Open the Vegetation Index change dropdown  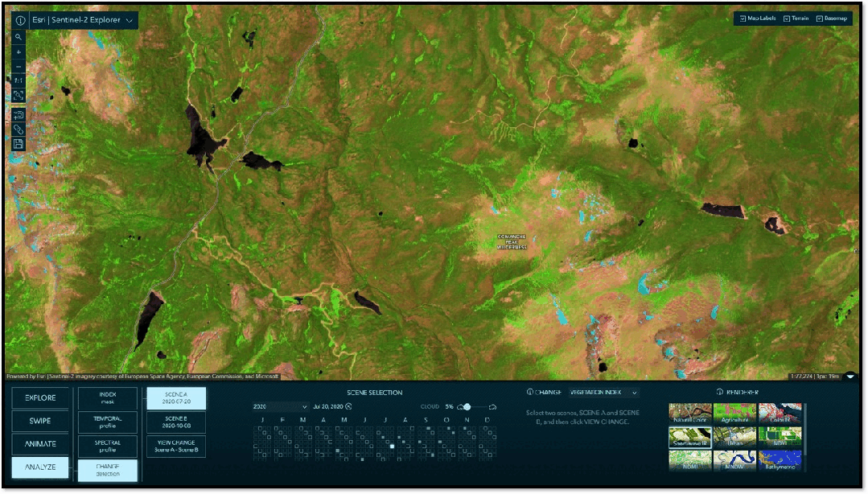tap(603, 393)
